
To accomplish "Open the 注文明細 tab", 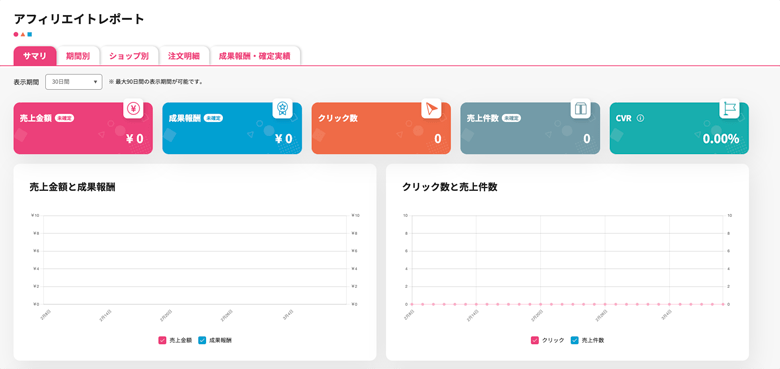I will coord(184,56).
